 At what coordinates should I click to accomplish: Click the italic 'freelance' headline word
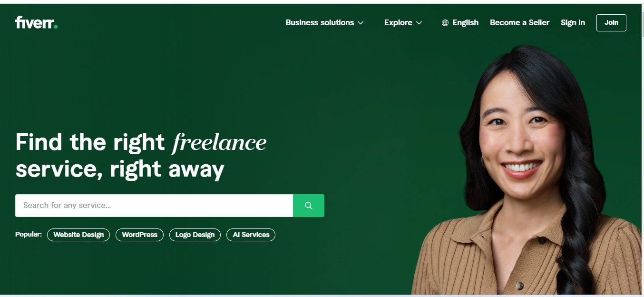tap(219, 143)
